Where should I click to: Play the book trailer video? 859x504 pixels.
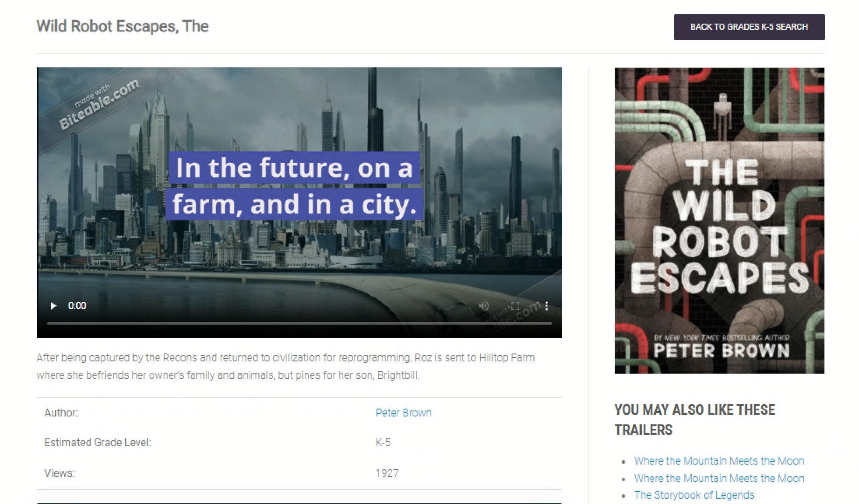53,305
